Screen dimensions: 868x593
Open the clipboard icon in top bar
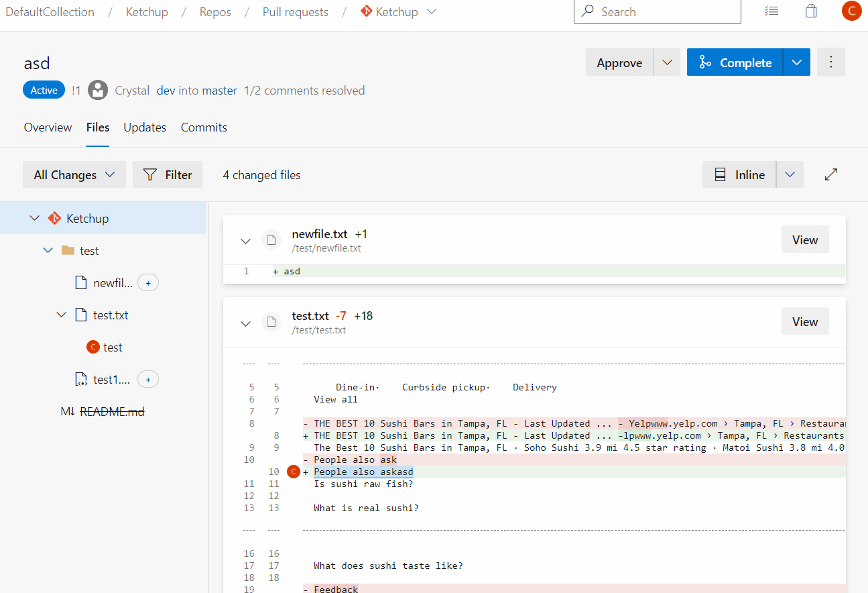811,11
